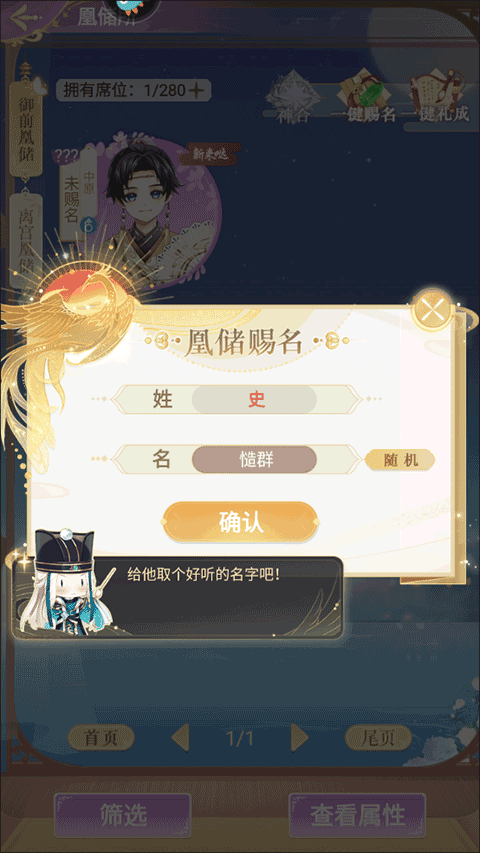Open the 筛选 filter options
The width and height of the screenshot is (480, 853).
[123, 815]
